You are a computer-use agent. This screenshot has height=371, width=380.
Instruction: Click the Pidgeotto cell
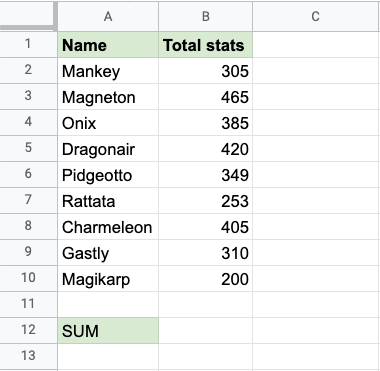108,175
